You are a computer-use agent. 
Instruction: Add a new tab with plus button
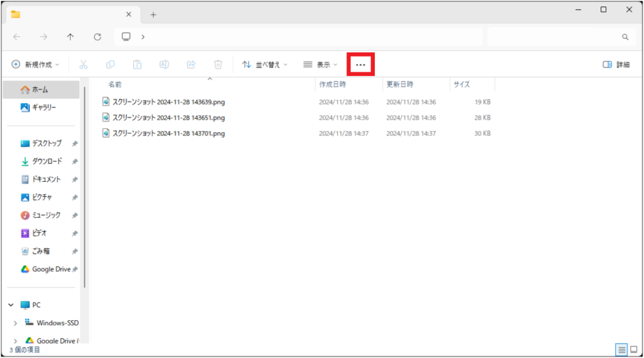click(x=153, y=14)
